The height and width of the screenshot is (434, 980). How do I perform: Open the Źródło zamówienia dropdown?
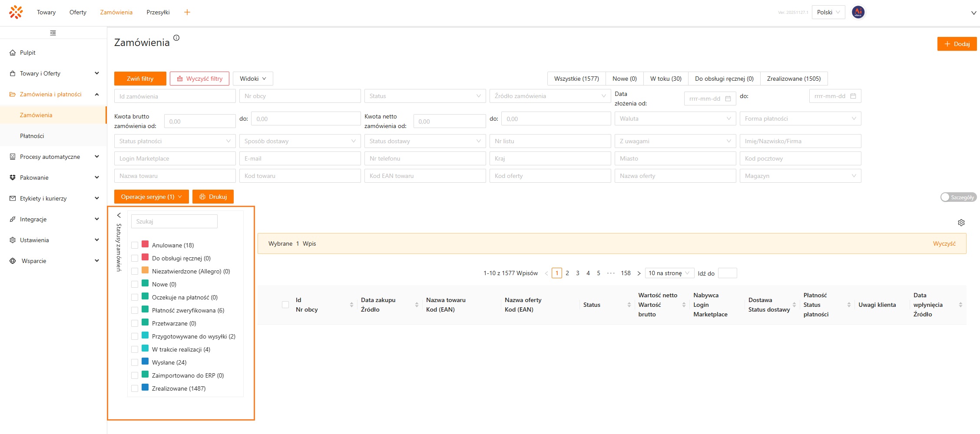(550, 96)
